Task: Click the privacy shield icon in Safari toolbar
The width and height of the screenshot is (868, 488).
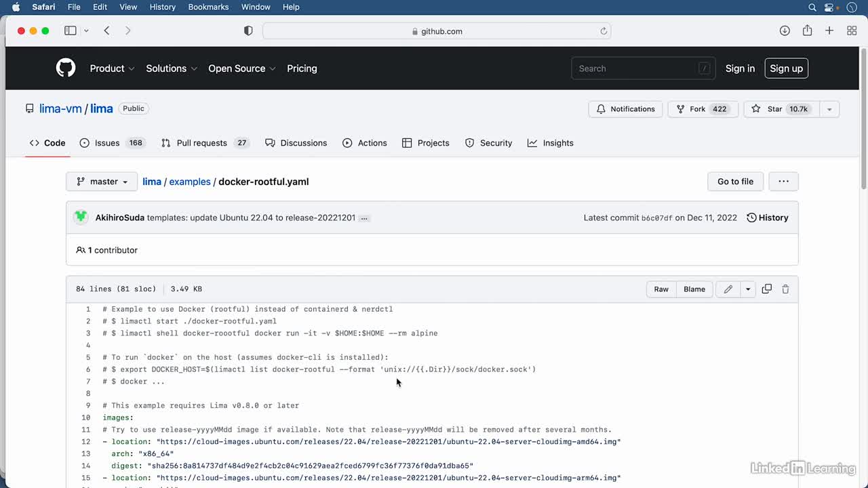Action: click(x=248, y=31)
